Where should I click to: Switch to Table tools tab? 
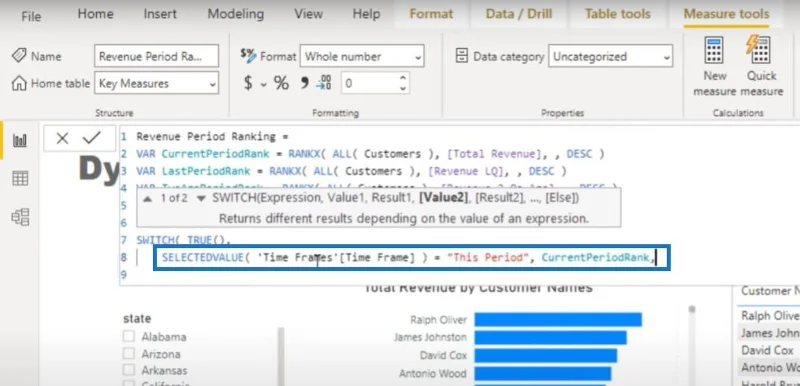tap(617, 14)
